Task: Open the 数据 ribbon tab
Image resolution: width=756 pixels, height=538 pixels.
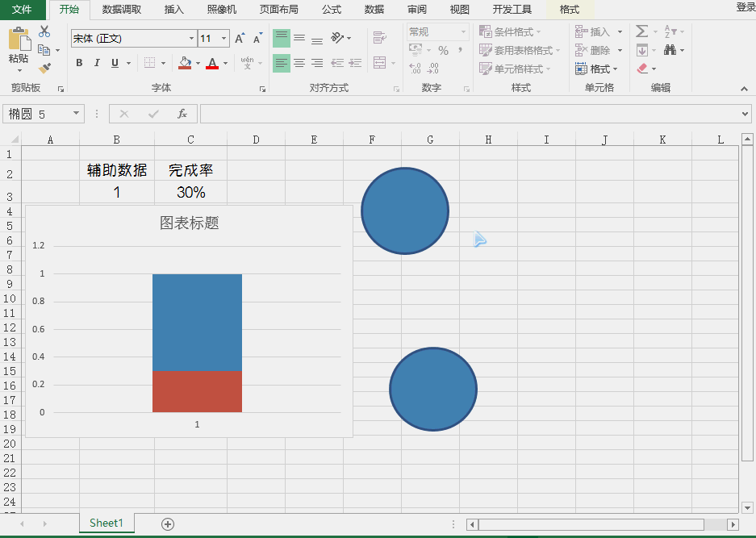Action: click(x=374, y=10)
